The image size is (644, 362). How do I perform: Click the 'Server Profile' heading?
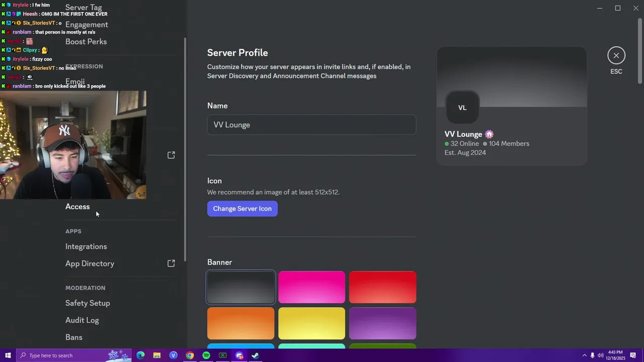(237, 53)
